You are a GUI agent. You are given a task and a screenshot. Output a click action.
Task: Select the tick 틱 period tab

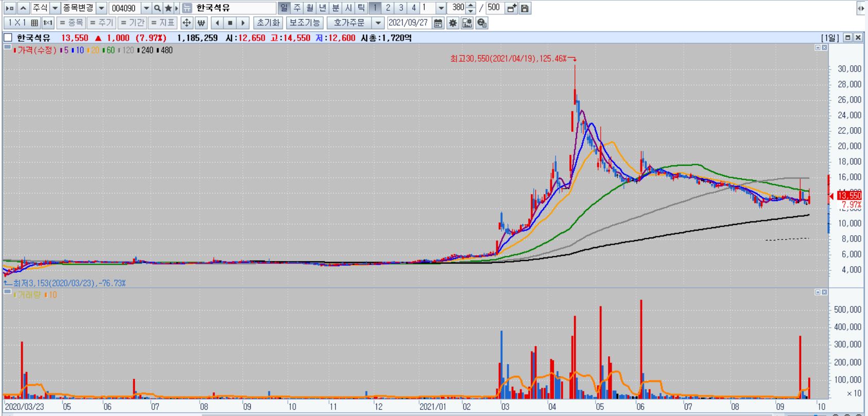(x=361, y=8)
